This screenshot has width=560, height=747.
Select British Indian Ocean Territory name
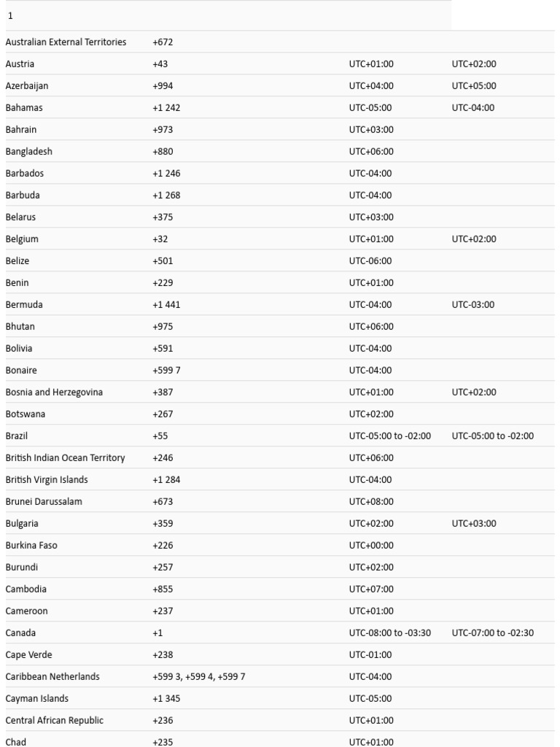[65, 458]
